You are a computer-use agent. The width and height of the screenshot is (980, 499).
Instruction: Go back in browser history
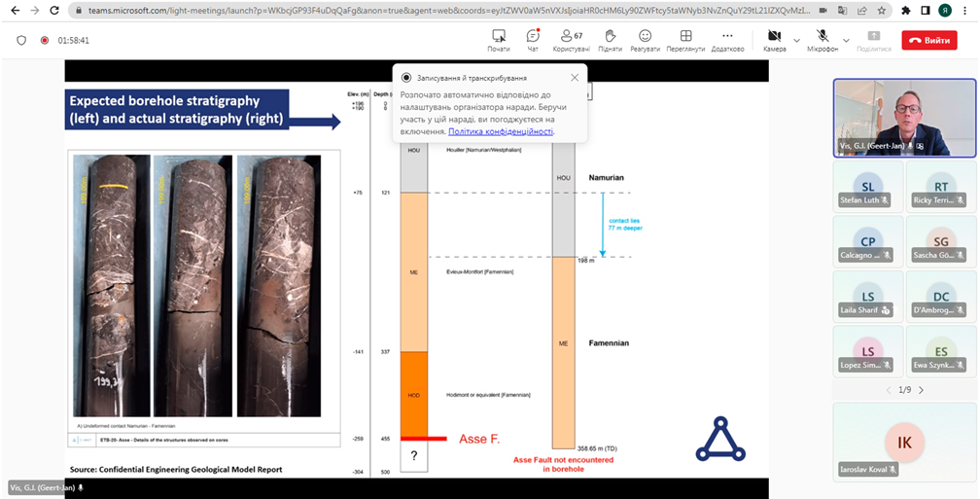pyautogui.click(x=15, y=11)
